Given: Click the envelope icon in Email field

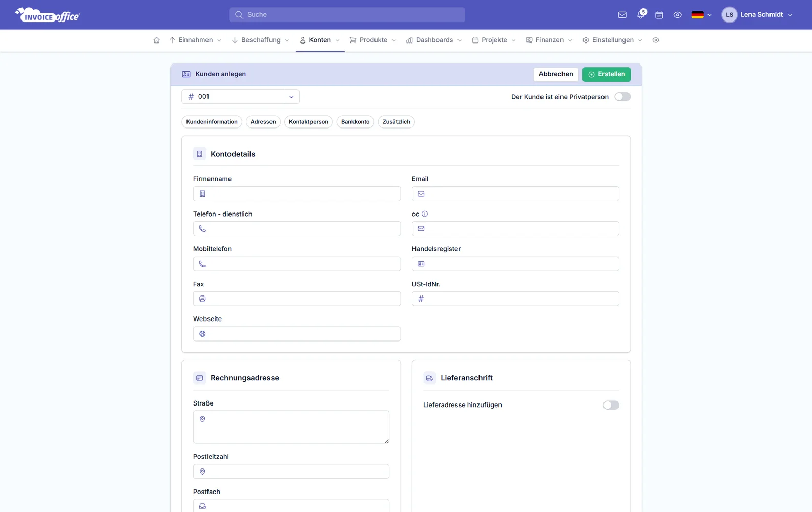Looking at the screenshot, I should point(421,194).
